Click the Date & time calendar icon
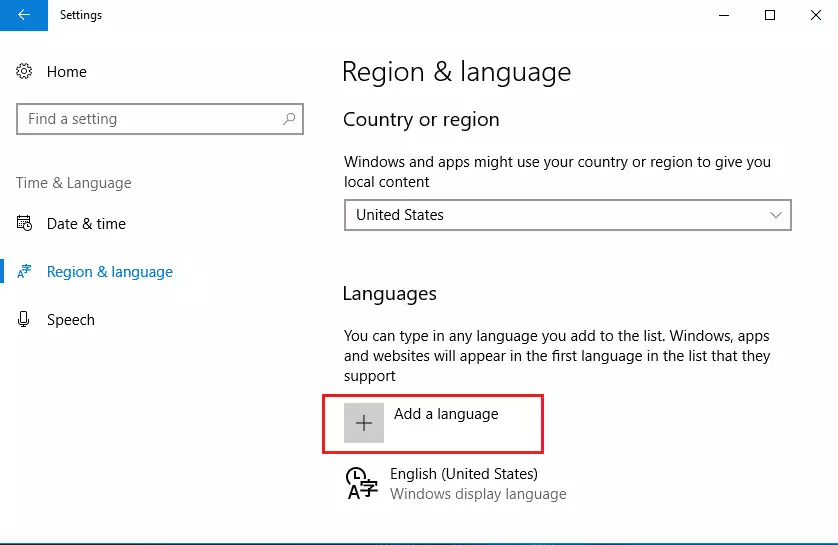838x545 pixels. tap(24, 223)
